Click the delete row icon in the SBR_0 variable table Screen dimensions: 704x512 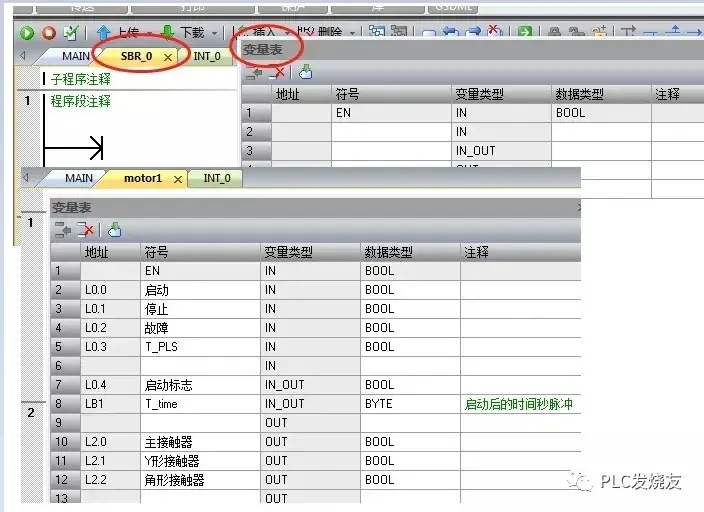277,72
